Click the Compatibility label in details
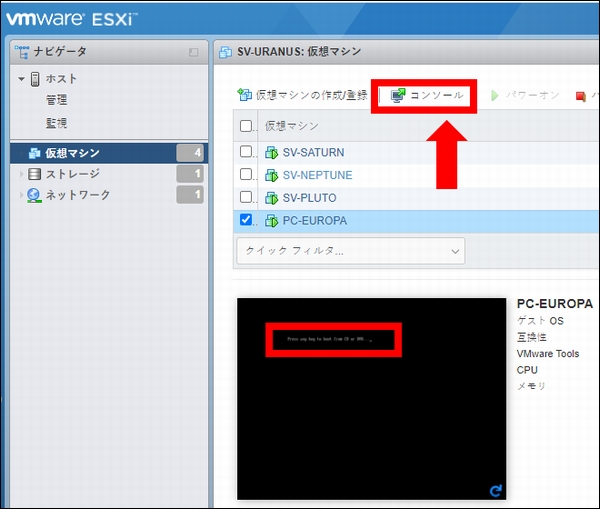Image resolution: width=600 pixels, height=509 pixels. pyautogui.click(x=531, y=337)
